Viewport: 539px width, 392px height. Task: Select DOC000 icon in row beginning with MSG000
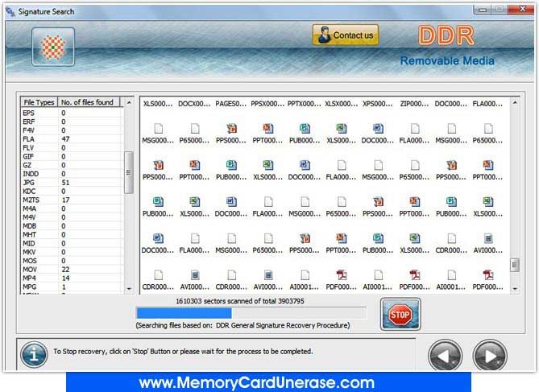(378, 129)
